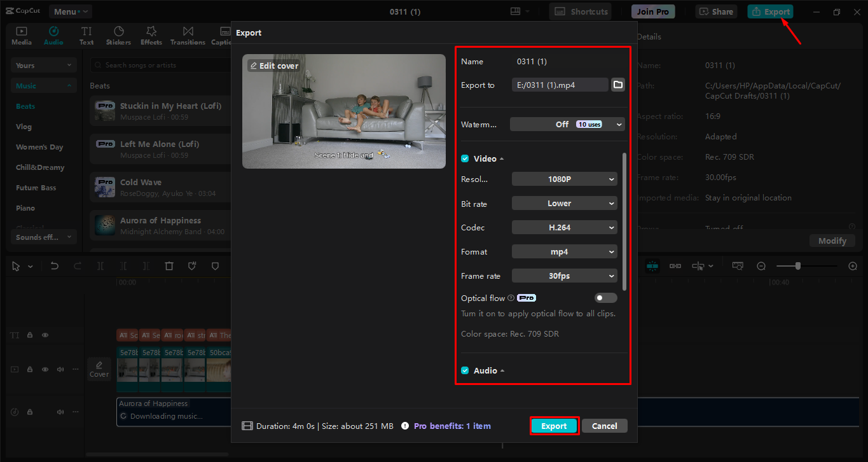This screenshot has height=462, width=868.
Task: Click the Join Pro button
Action: point(652,11)
